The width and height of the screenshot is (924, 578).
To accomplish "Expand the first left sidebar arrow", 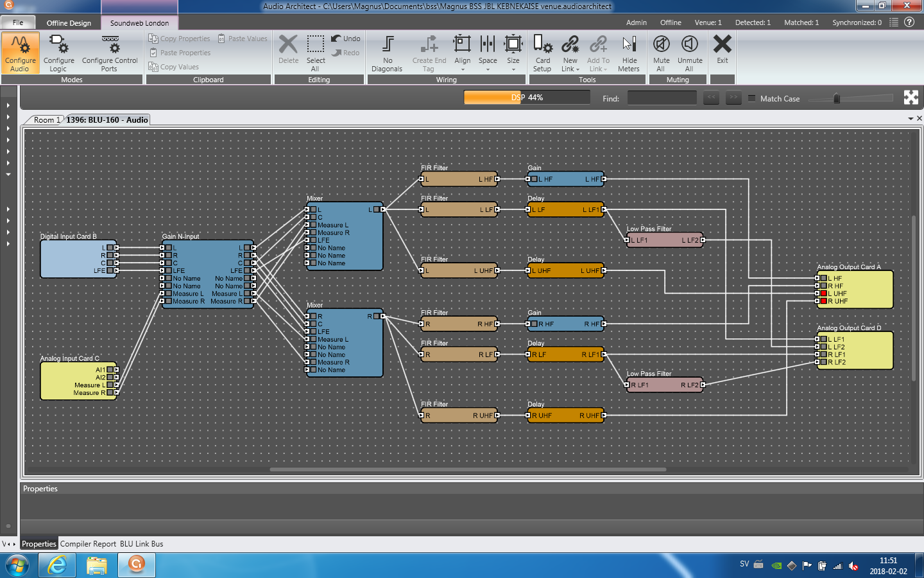I will tap(8, 105).
